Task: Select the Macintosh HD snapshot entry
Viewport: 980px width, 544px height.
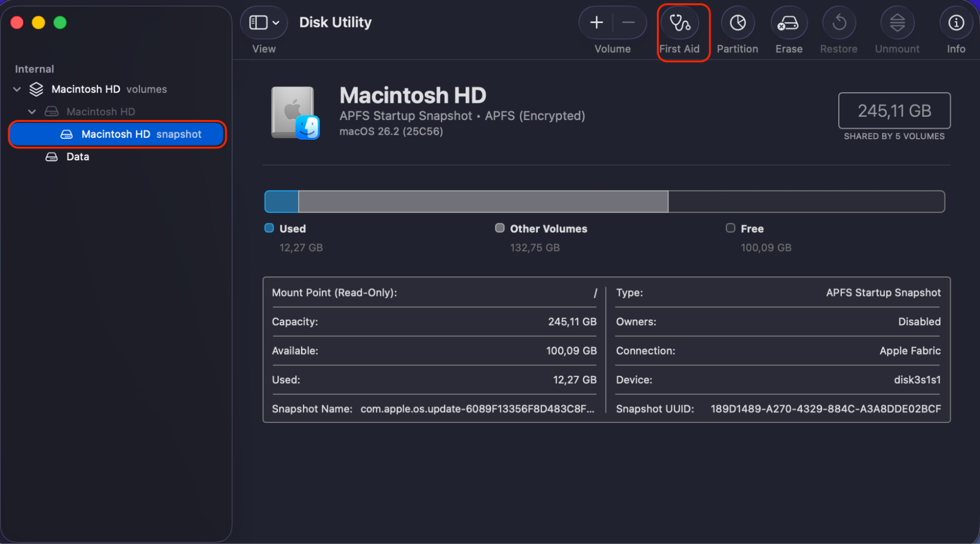Action: pos(117,134)
